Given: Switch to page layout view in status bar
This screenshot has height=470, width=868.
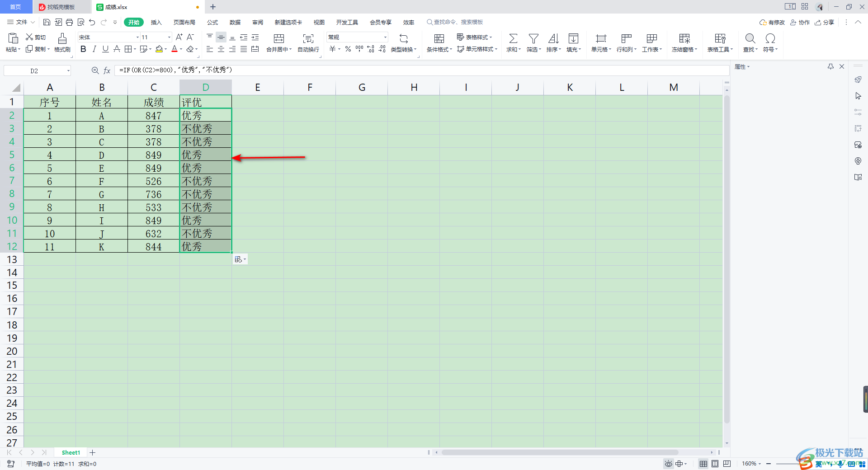Looking at the screenshot, I should (x=715, y=464).
